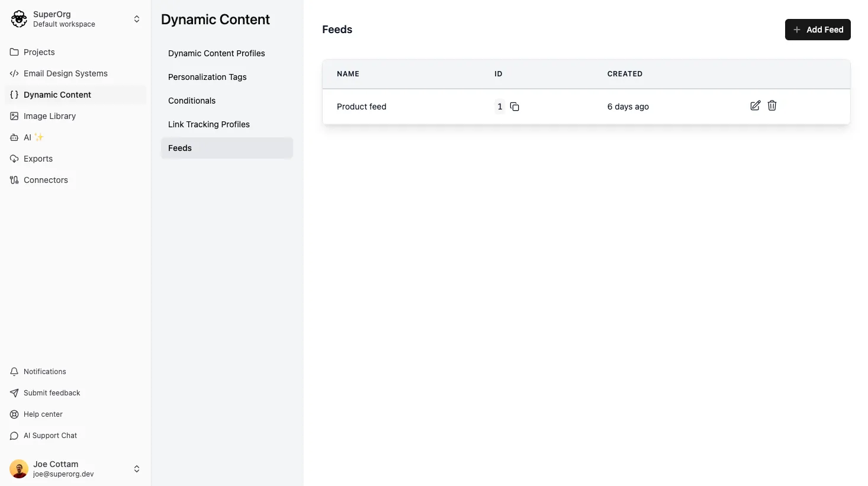Delete Product feed using the trash icon
The height and width of the screenshot is (486, 868).
click(771, 105)
